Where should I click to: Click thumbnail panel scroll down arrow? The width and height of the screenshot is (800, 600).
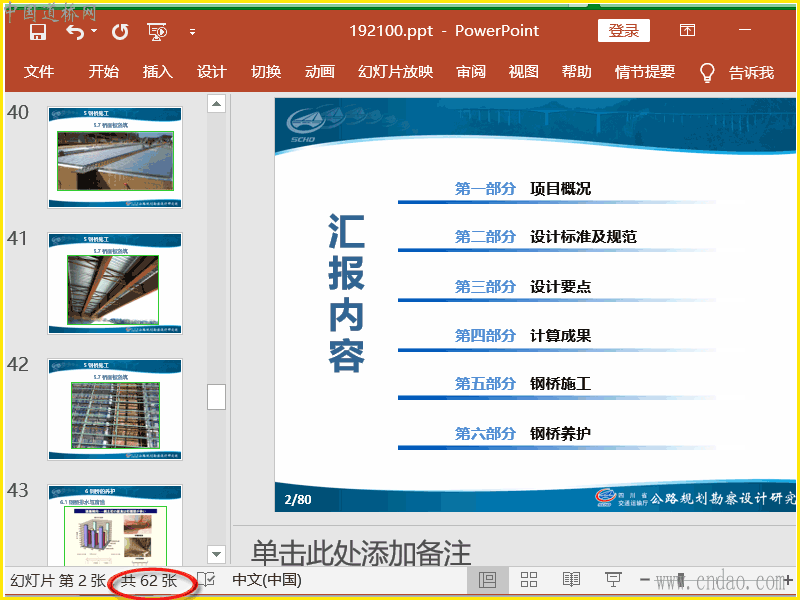pos(216,554)
